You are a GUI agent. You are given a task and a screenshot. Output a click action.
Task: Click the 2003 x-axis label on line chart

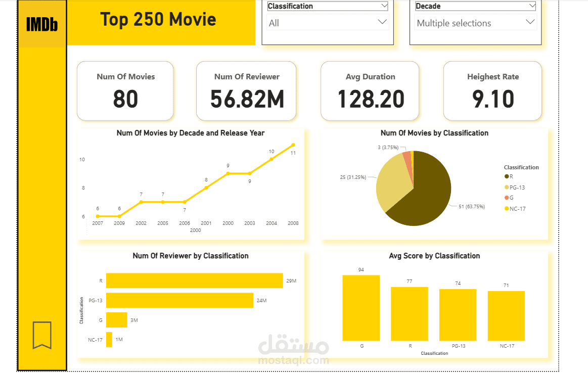[250, 223]
